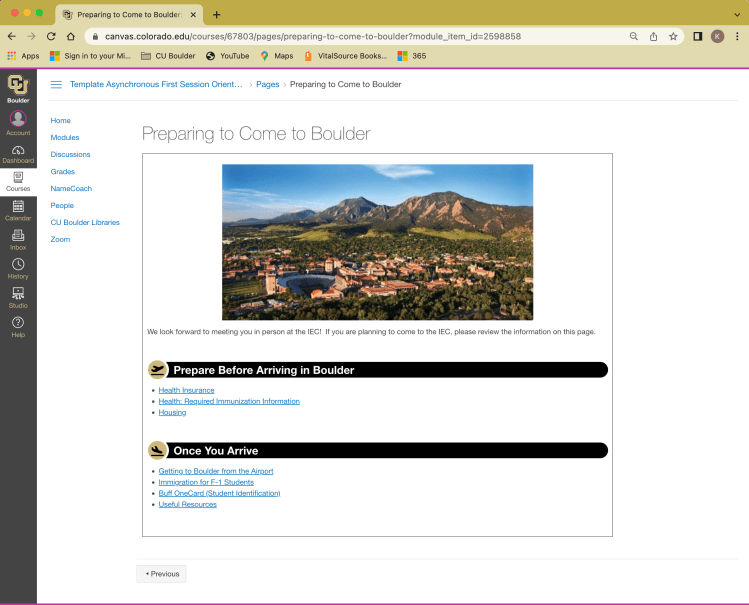Open the Chrome three-dot menu
The height and width of the screenshot is (605, 749).
pyautogui.click(x=736, y=36)
